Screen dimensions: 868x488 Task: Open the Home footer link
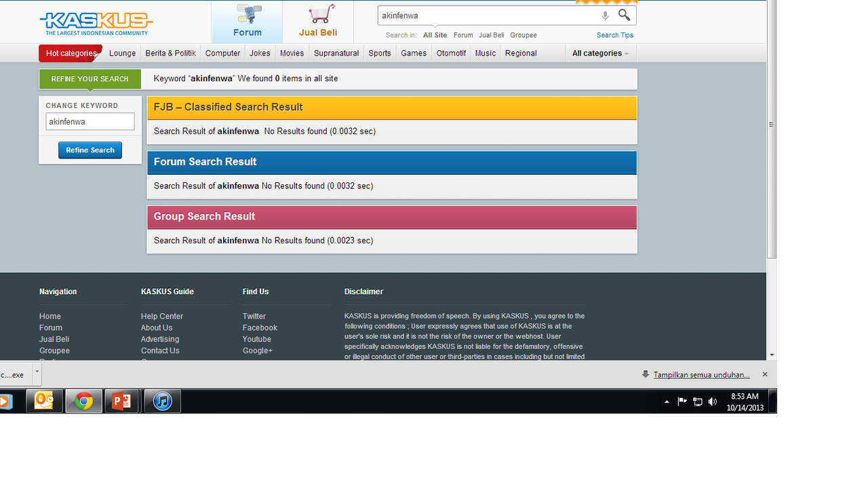(50, 317)
